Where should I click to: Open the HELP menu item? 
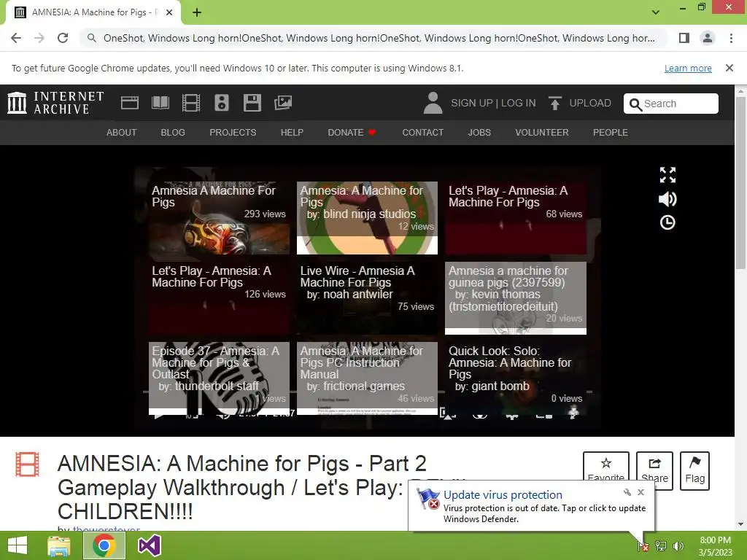(x=292, y=133)
